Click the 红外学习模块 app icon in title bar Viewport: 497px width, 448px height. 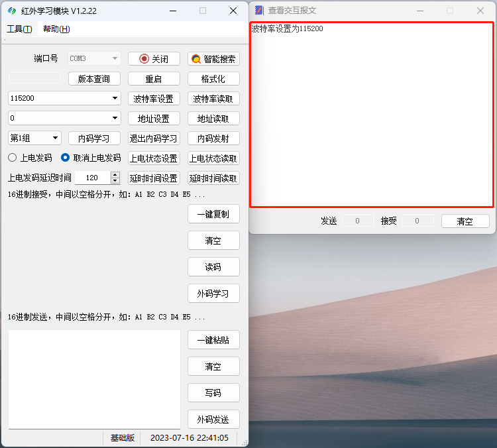point(12,11)
